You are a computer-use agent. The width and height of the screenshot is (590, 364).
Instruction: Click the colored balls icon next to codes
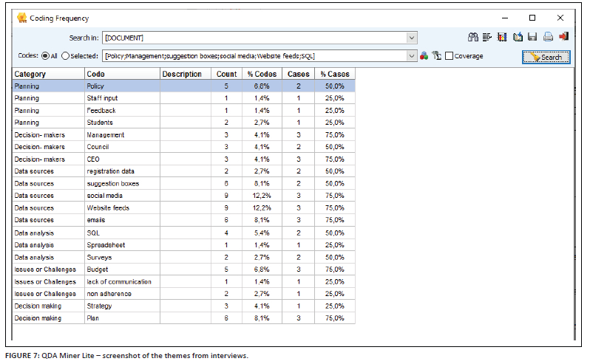tap(424, 55)
